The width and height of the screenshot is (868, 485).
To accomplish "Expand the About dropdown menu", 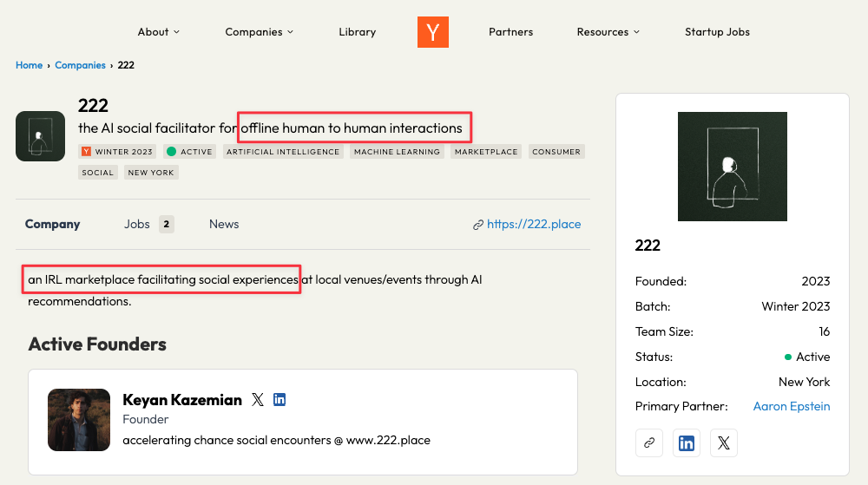I will 159,32.
